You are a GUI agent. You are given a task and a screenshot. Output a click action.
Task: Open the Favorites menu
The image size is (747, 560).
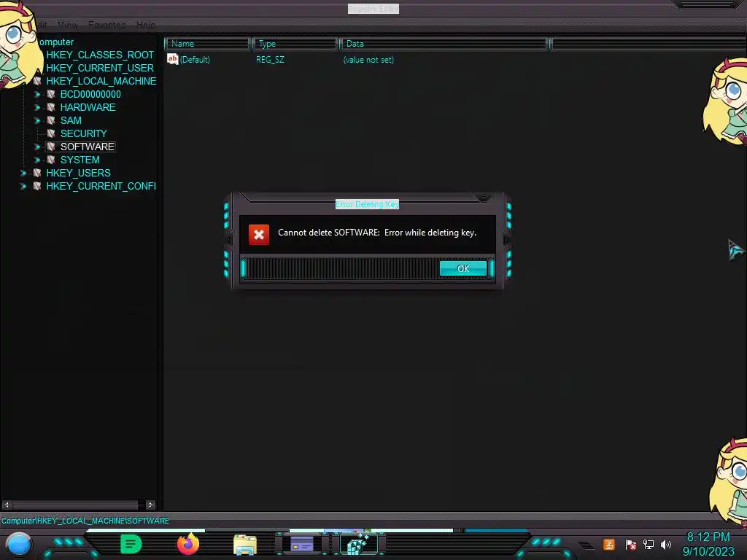(107, 25)
